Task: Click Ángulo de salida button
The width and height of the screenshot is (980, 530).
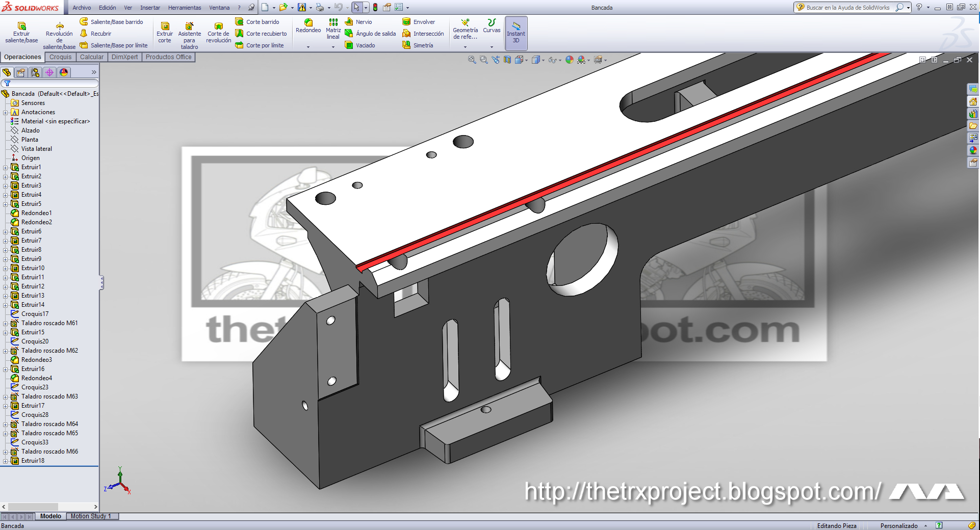Action: coord(370,34)
